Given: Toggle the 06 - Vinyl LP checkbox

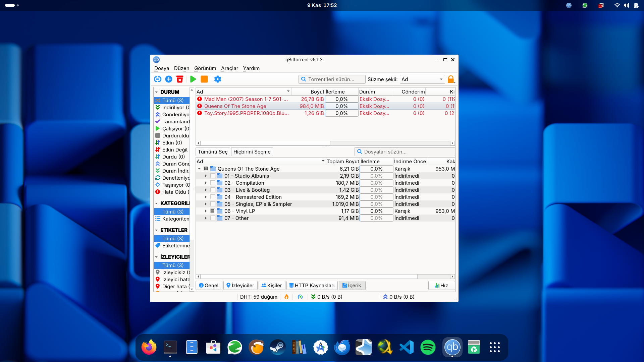Looking at the screenshot, I should coord(213,211).
